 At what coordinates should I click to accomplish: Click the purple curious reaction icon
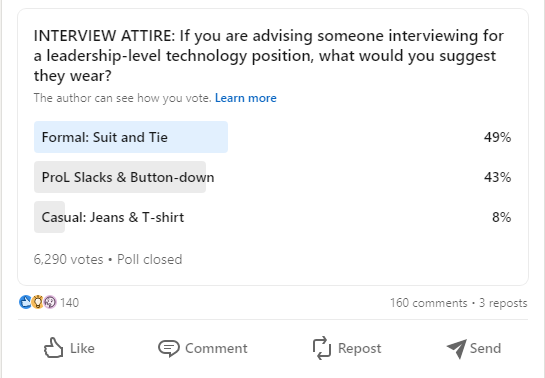(x=50, y=302)
